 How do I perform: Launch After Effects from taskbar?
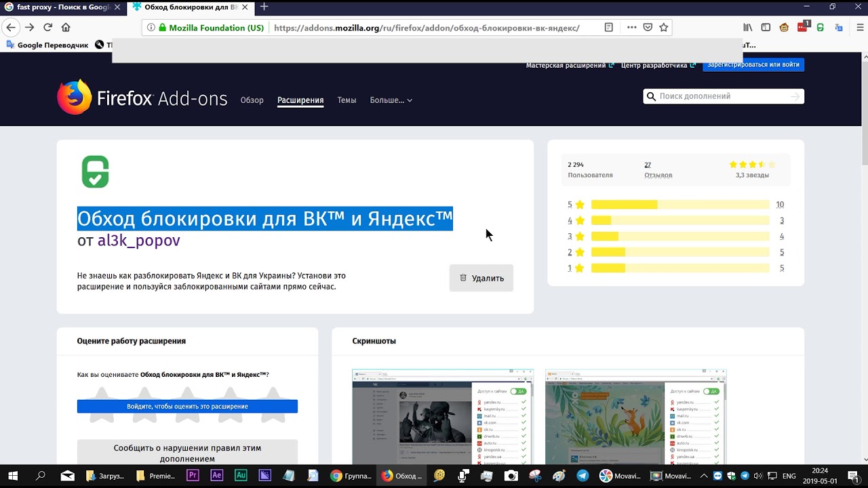click(216, 476)
